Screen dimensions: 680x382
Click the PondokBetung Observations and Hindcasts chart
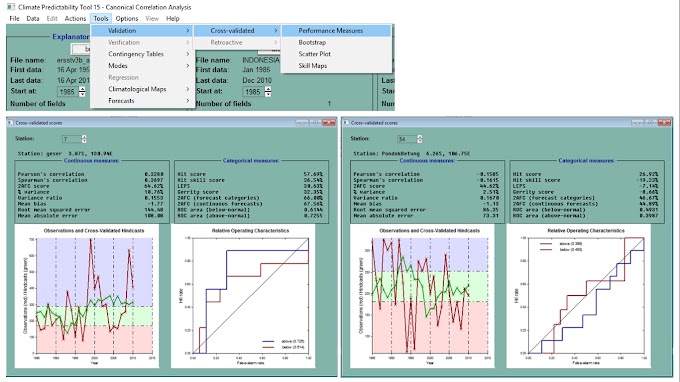[x=422, y=296]
